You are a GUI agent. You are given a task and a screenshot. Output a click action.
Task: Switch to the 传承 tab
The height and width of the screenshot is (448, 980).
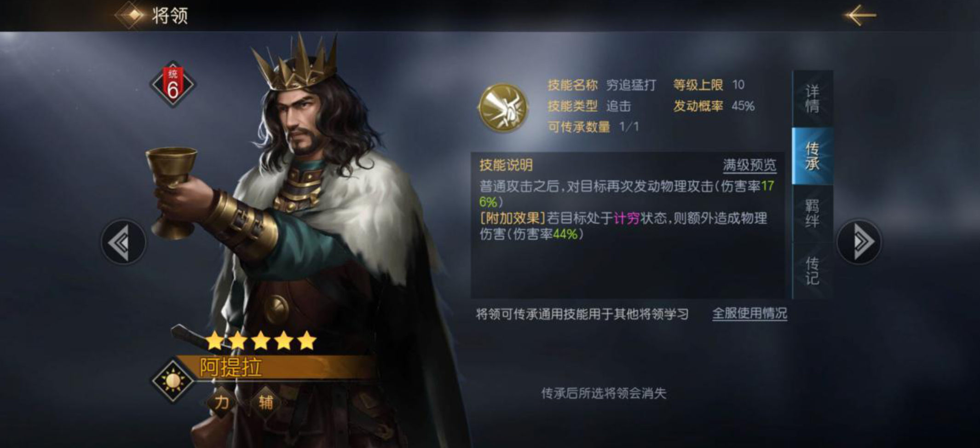pos(812,156)
